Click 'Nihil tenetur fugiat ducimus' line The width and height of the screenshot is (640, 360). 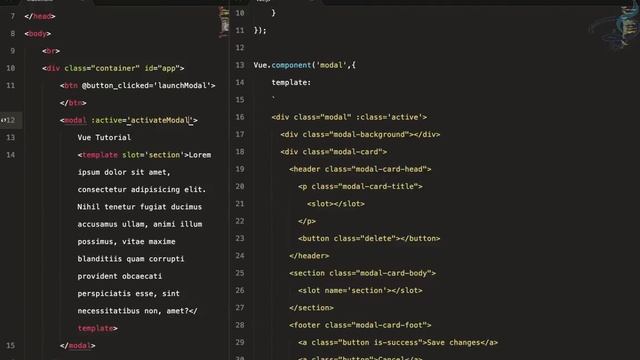coord(140,207)
